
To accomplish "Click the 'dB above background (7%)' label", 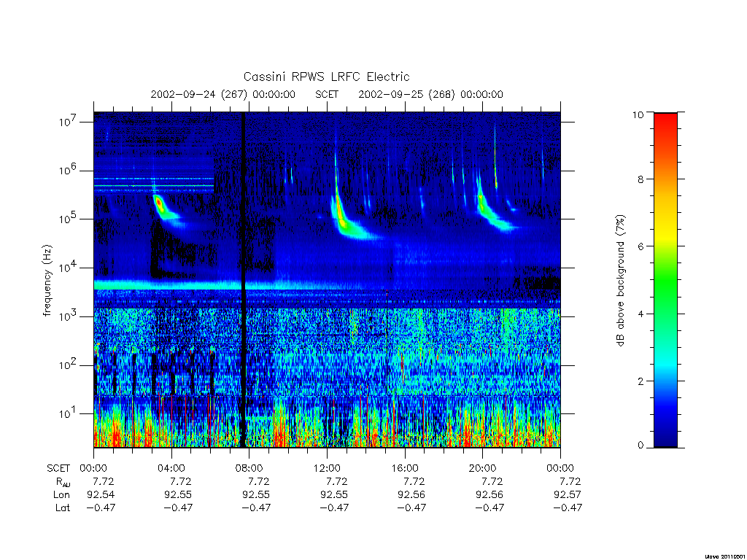I will coord(620,281).
